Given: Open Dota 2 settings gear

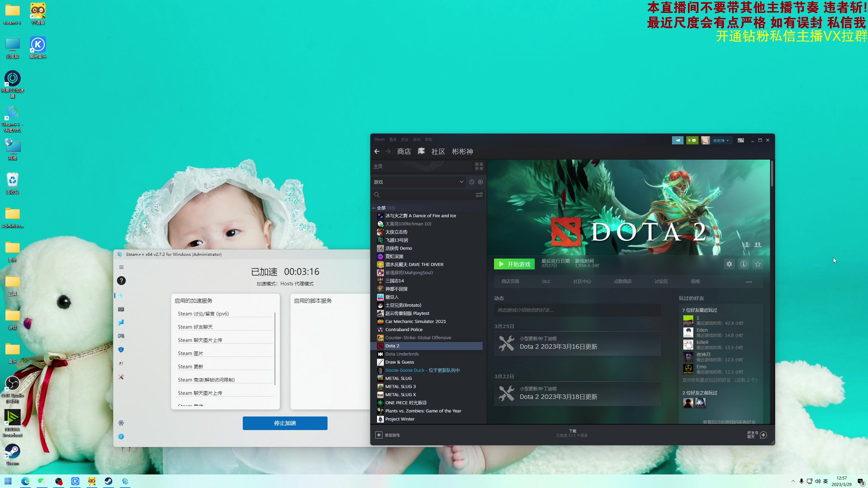Looking at the screenshot, I should (x=729, y=264).
